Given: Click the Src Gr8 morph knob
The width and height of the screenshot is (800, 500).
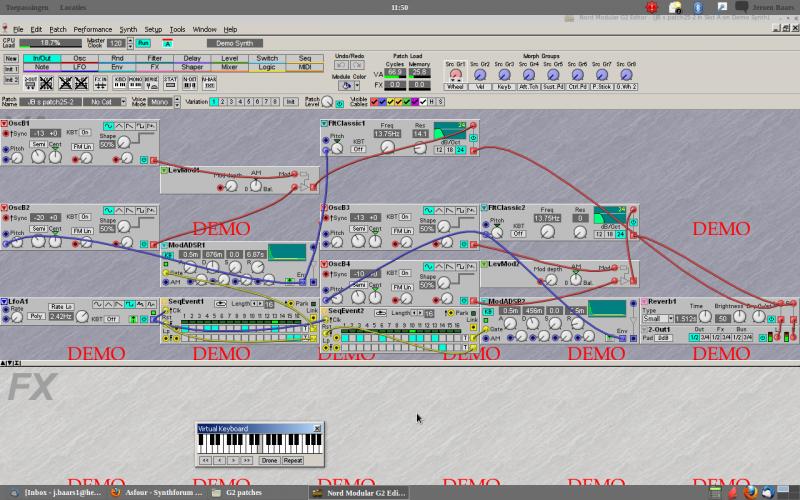Looking at the screenshot, I should [x=626, y=75].
